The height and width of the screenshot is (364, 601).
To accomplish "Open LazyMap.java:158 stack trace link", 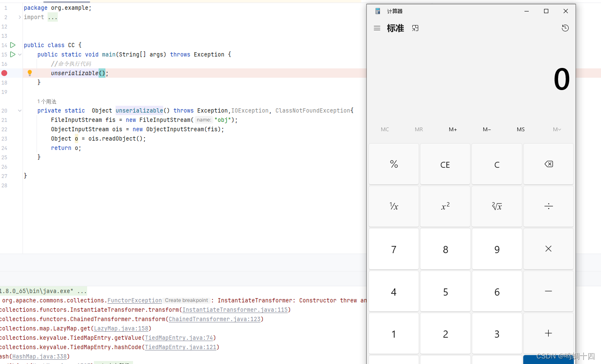I will 121,328.
